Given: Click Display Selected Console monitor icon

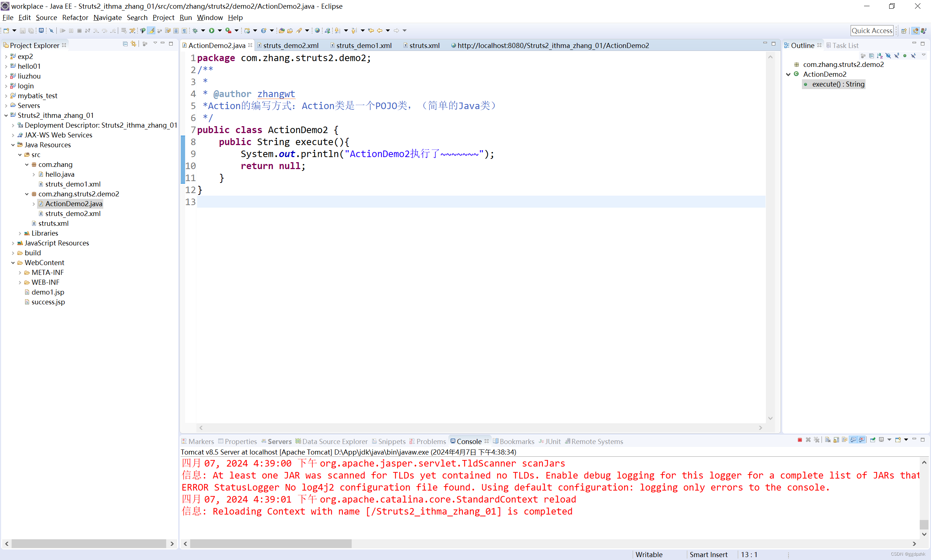Looking at the screenshot, I should (x=881, y=440).
